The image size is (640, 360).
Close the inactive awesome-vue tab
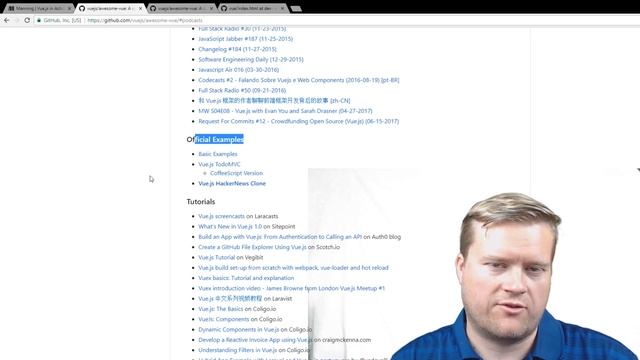(211, 8)
